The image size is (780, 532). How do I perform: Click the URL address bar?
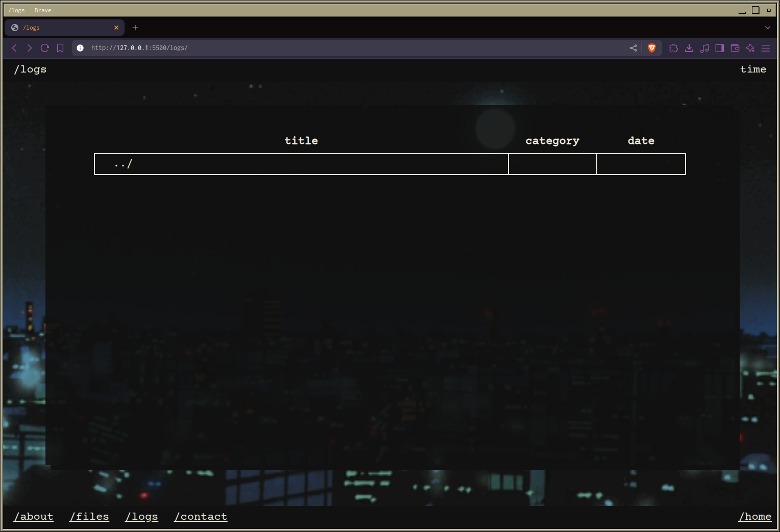tap(357, 48)
